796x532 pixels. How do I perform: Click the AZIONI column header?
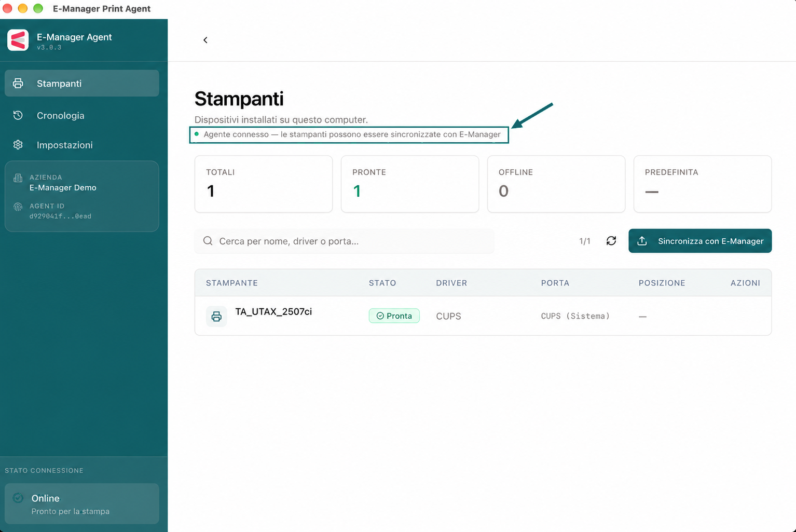[x=745, y=283]
